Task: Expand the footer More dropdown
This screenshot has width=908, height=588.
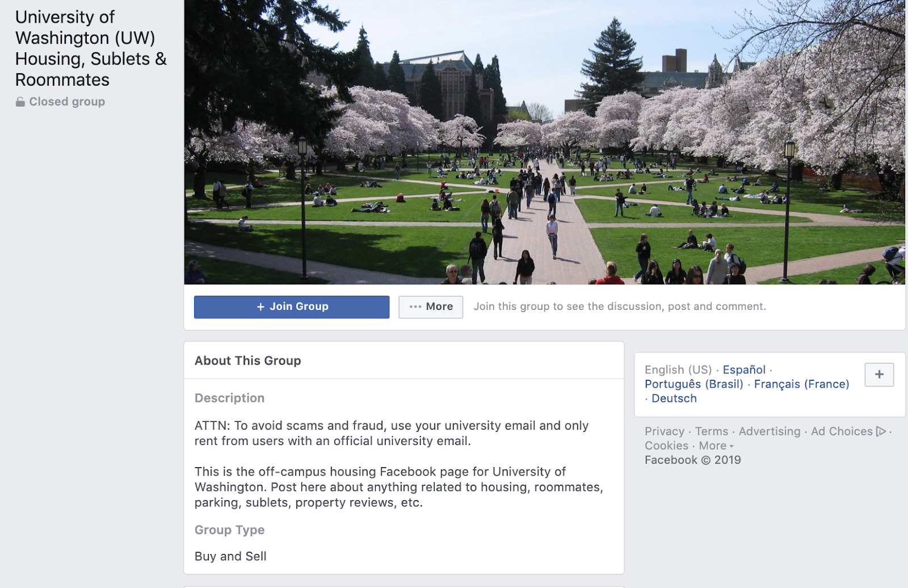Action: coord(716,446)
